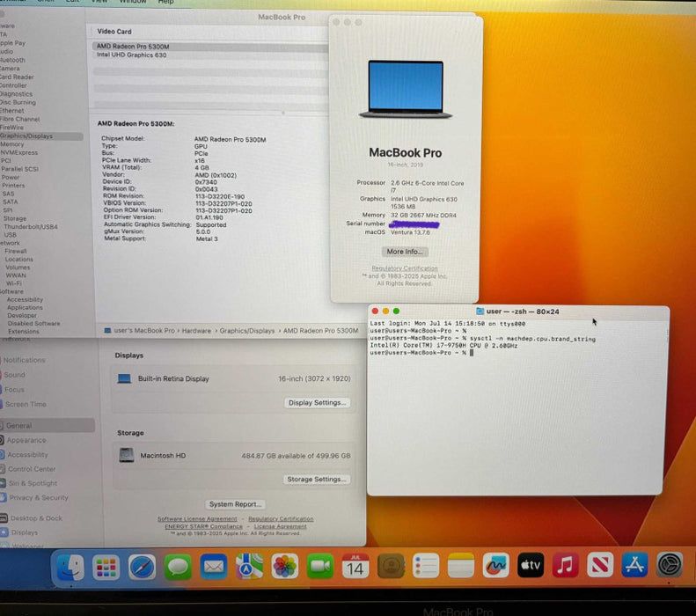Screen dimensions: 696x616
Task: Open Screen Time in System Settings sidebar
Action: click(x=26, y=404)
